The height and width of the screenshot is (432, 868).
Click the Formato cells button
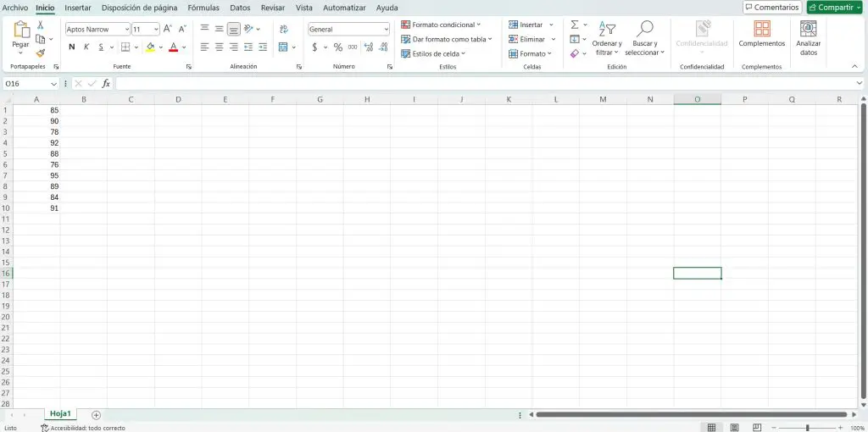pos(530,53)
